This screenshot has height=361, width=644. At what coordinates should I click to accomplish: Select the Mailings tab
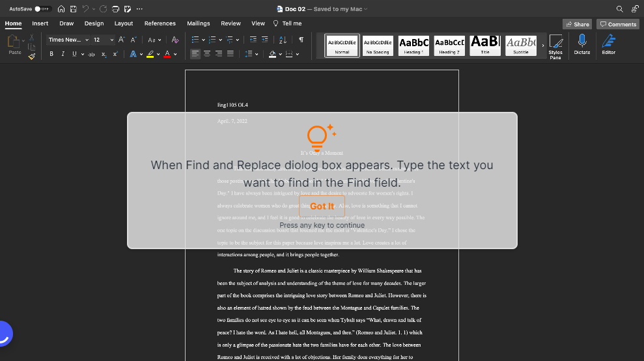(x=199, y=23)
